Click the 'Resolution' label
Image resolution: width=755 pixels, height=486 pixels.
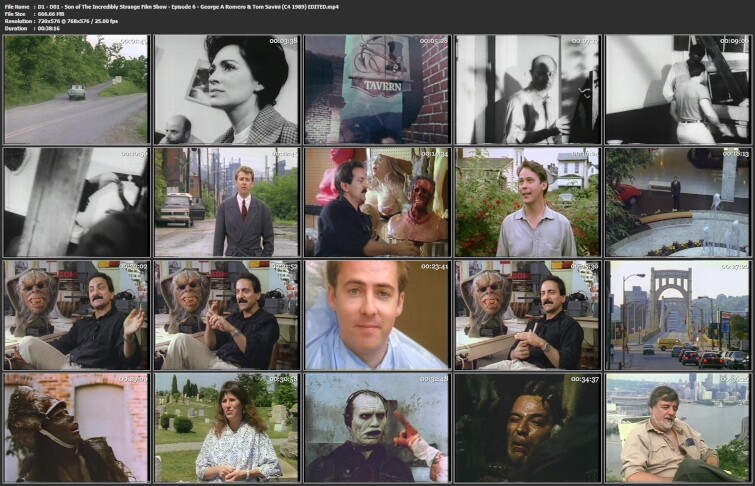[x=18, y=21]
